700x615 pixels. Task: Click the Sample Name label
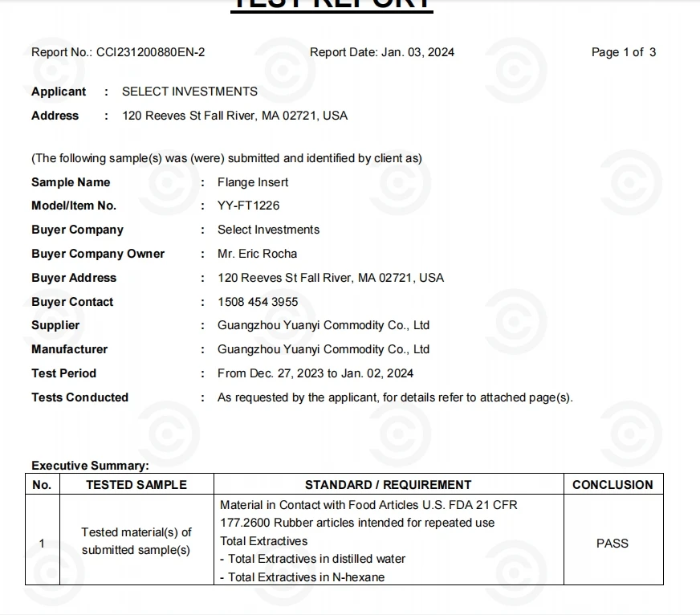click(x=71, y=182)
